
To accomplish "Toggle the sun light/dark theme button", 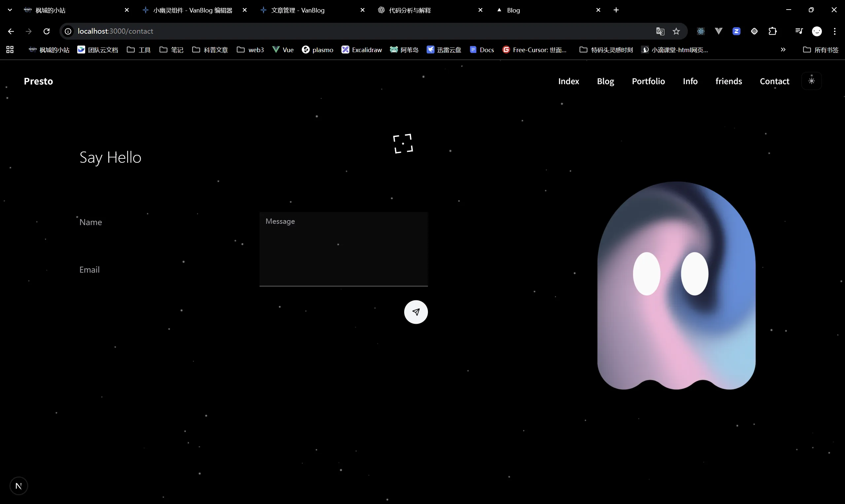I will coord(811,81).
